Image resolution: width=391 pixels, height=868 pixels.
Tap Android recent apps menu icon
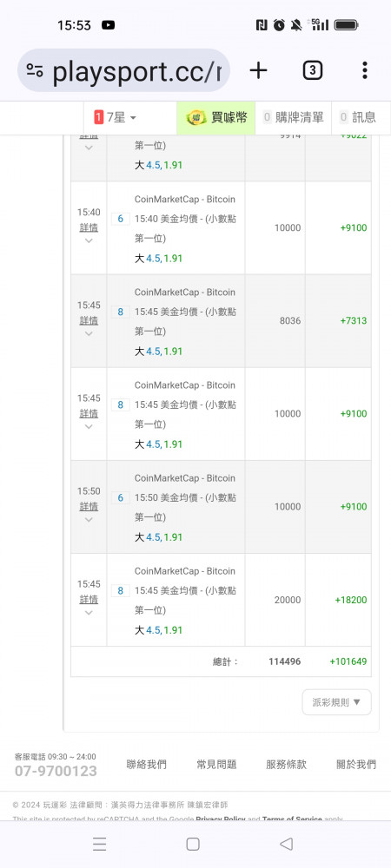pyautogui.click(x=100, y=844)
